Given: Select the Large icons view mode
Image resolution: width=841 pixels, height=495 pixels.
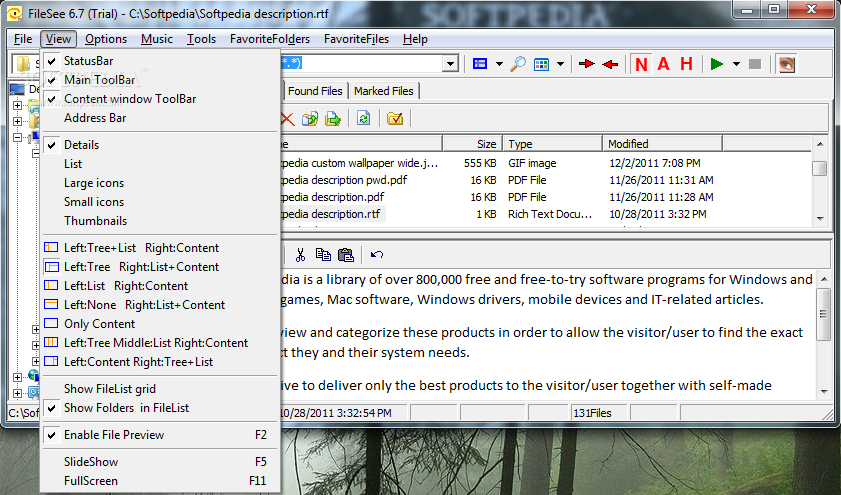Looking at the screenshot, I should [160, 183].
